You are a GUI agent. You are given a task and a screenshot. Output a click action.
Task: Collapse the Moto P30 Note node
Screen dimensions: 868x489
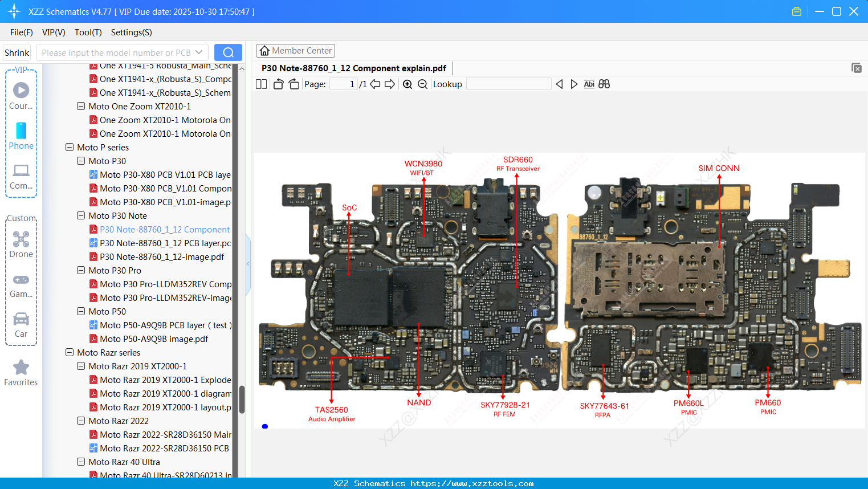click(80, 215)
